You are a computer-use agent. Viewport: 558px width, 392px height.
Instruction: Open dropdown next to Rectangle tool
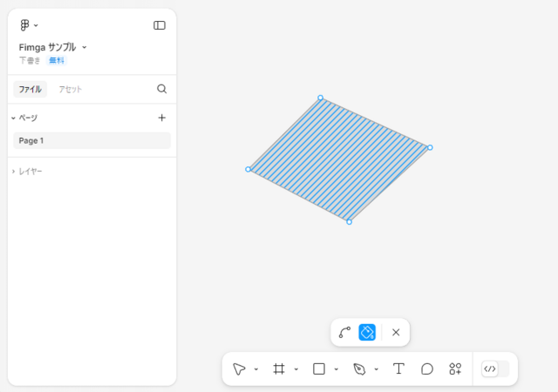[336, 369]
